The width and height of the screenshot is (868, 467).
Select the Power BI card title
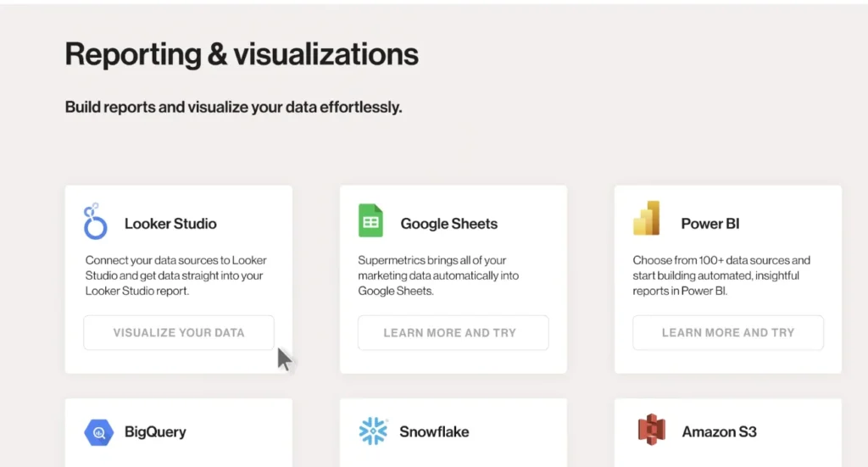(x=709, y=224)
